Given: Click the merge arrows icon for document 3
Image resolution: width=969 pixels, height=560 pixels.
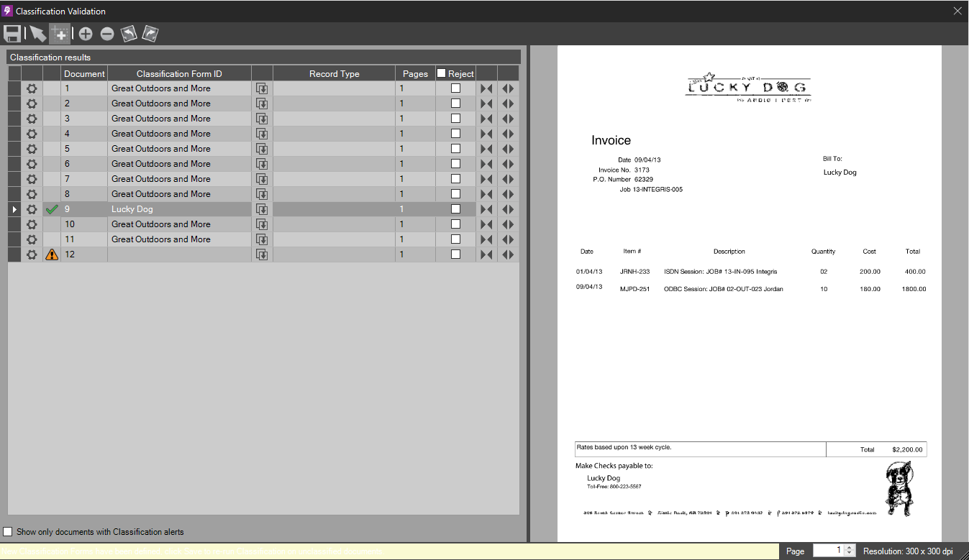Looking at the screenshot, I should tap(486, 119).
